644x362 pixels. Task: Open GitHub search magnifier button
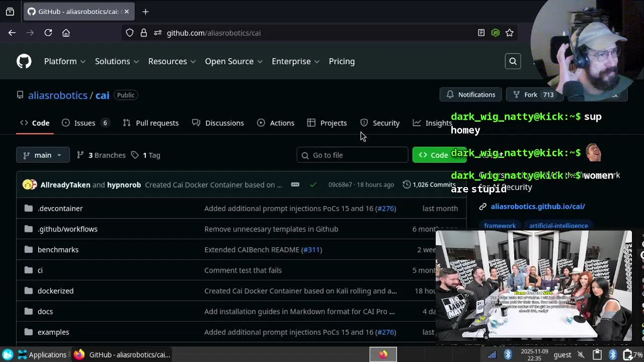[x=513, y=61]
